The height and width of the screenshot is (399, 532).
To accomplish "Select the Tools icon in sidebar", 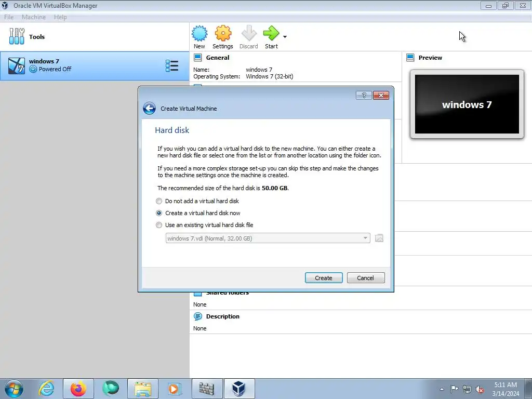I will pyautogui.click(x=17, y=36).
